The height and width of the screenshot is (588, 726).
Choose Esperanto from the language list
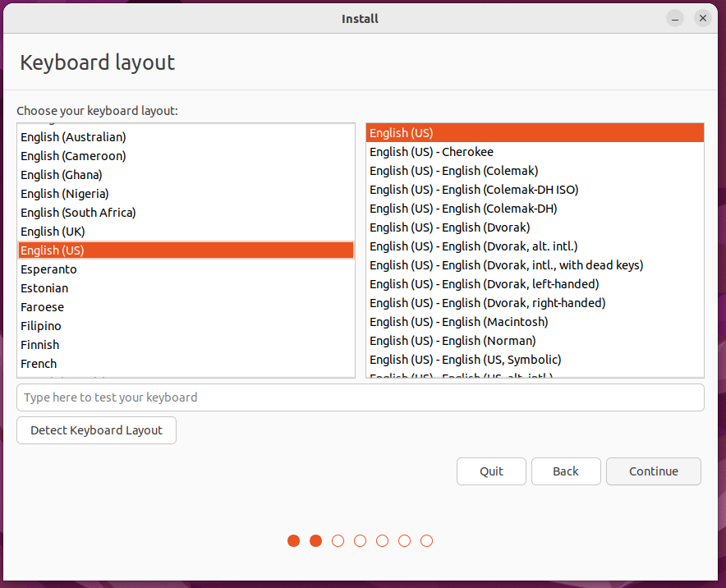[x=48, y=269]
